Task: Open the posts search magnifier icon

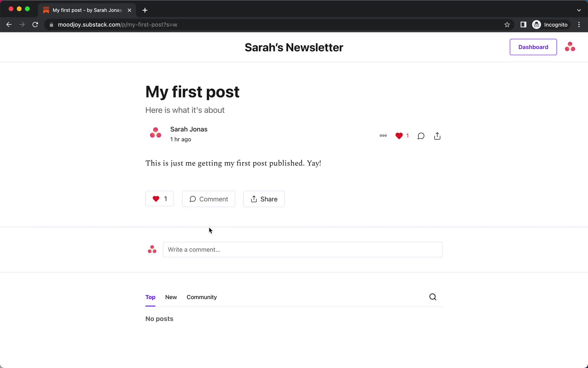Action: coord(433,297)
